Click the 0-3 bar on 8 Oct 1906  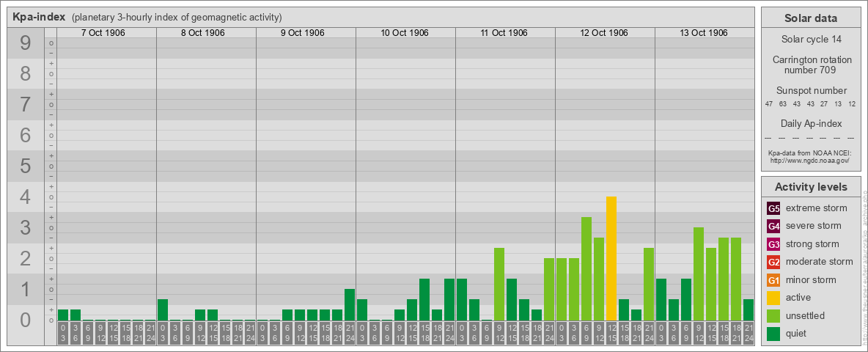point(163,310)
